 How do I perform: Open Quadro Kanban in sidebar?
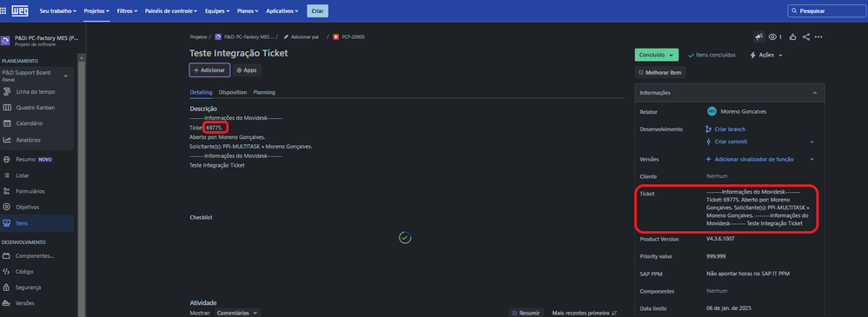coord(36,108)
